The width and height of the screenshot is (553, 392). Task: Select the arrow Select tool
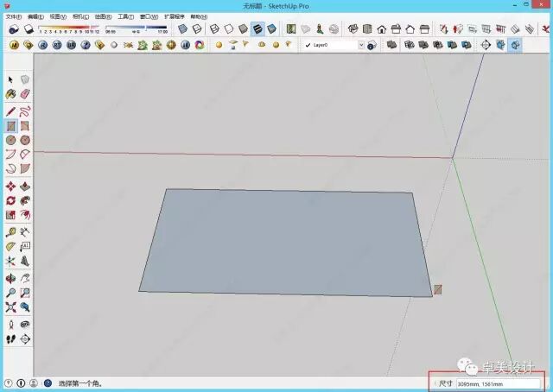(x=10, y=79)
